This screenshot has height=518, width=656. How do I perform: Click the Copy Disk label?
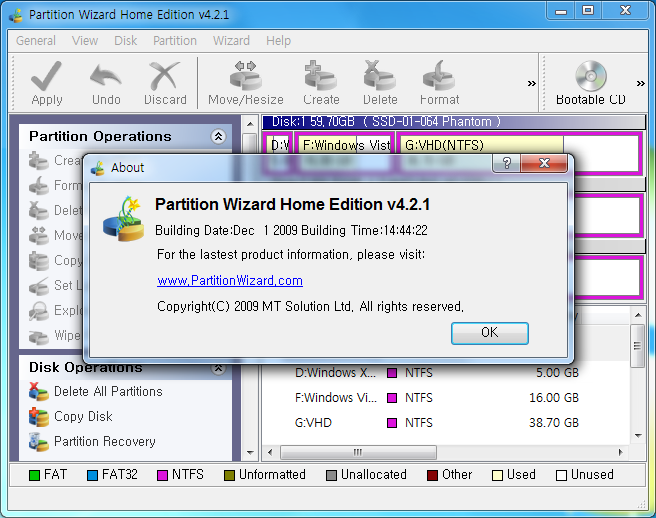coord(83,417)
